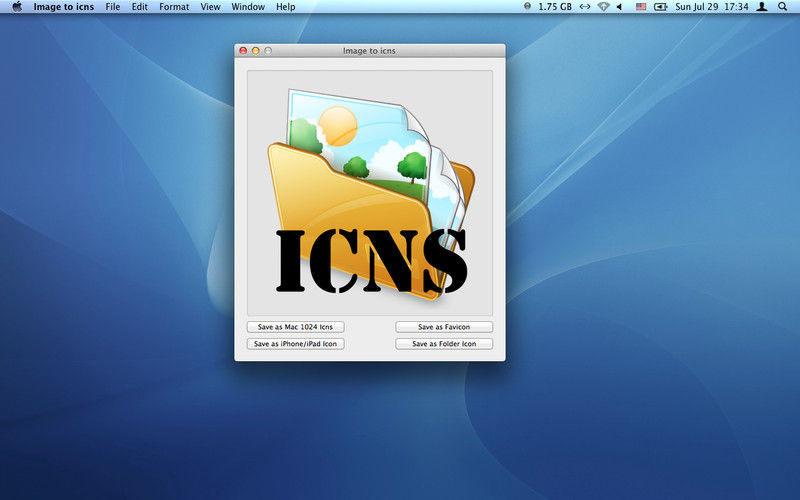Click Save as iPhone/iPad Icon button
The height and width of the screenshot is (500, 800).
(295, 344)
